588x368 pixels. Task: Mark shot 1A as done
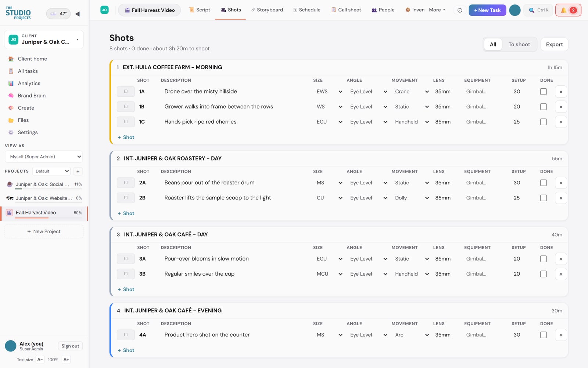[x=544, y=92]
